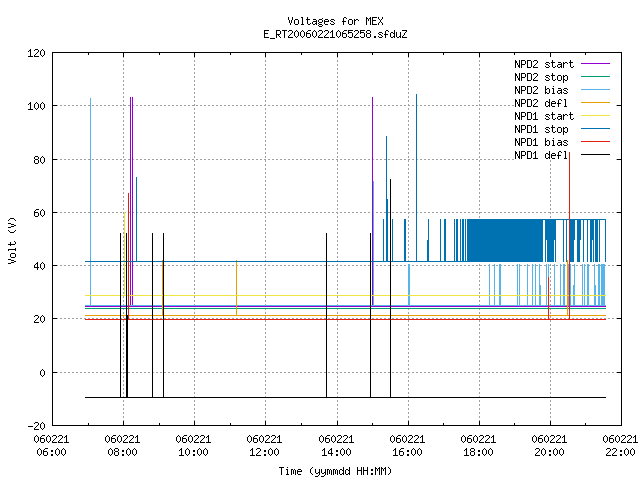Click the Y-axis tick value 20

[39, 319]
